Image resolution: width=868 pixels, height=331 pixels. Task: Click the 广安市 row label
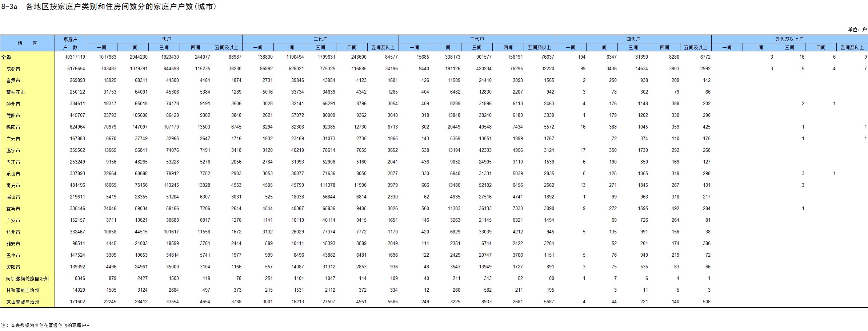pyautogui.click(x=13, y=220)
